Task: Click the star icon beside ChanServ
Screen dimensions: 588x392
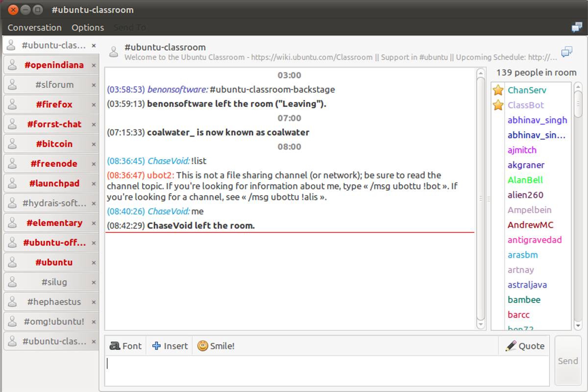Action: click(498, 90)
